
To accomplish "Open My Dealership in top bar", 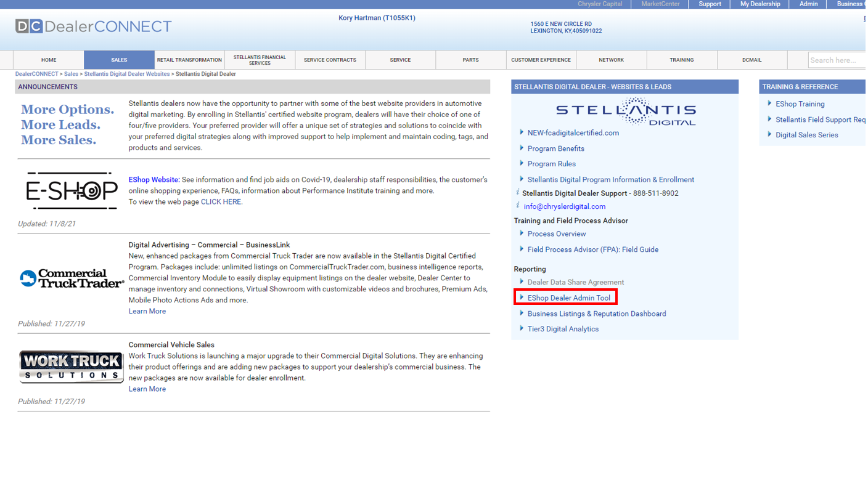I will point(760,4).
